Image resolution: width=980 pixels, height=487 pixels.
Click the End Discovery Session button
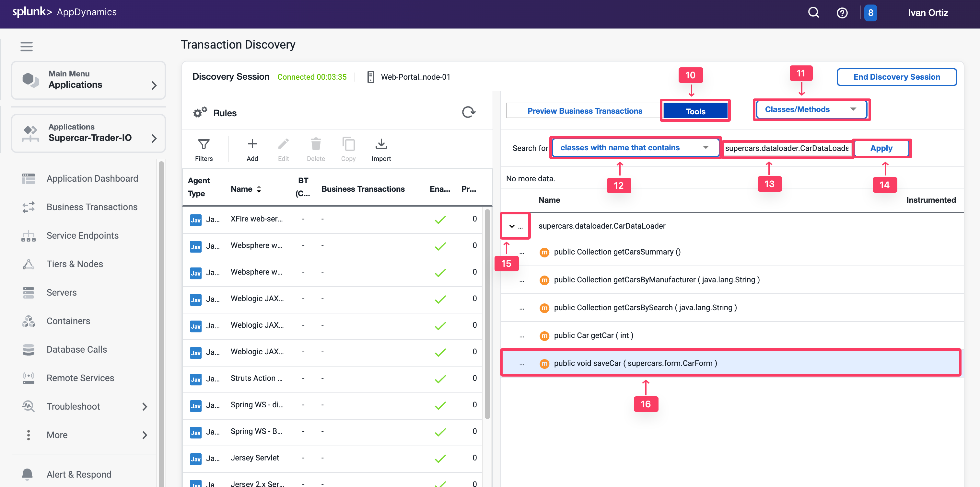coord(896,77)
